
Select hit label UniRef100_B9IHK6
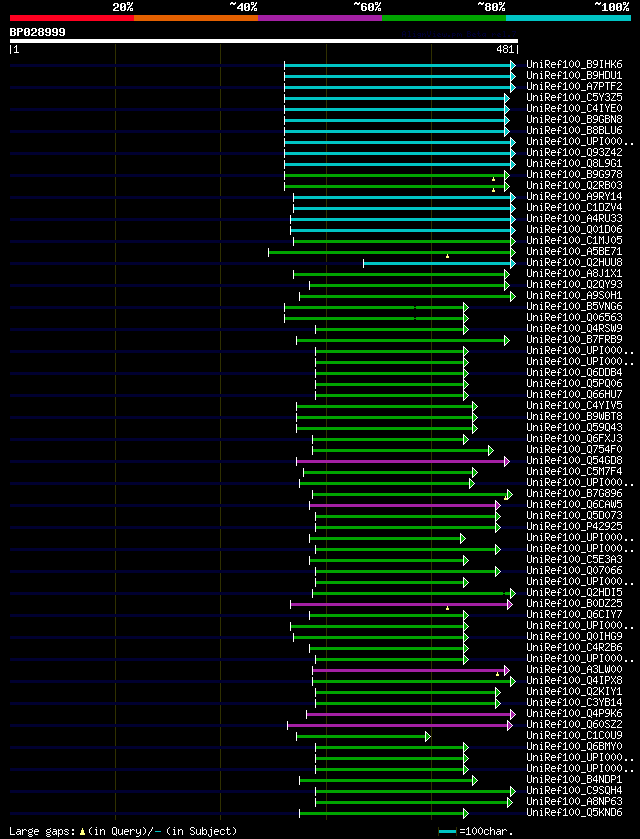pos(574,65)
